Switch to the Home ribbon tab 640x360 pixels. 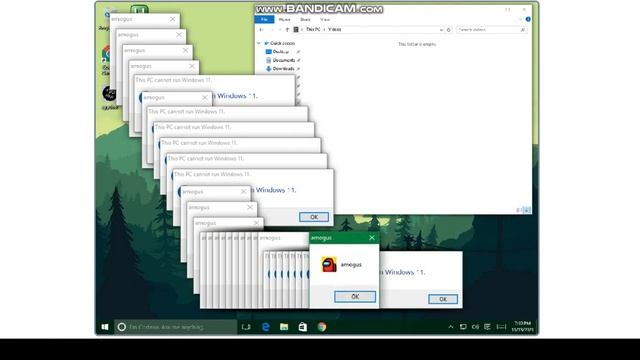[x=284, y=20]
